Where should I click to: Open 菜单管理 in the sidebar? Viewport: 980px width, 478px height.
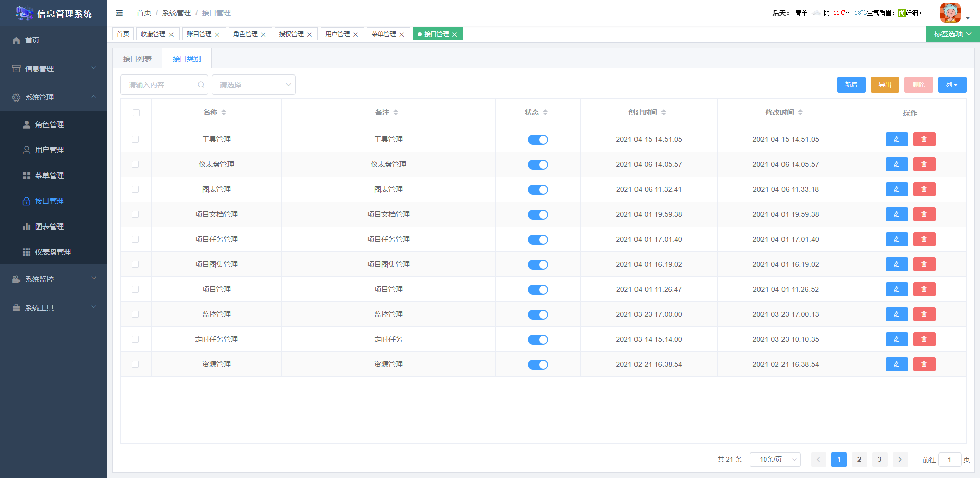(54, 175)
